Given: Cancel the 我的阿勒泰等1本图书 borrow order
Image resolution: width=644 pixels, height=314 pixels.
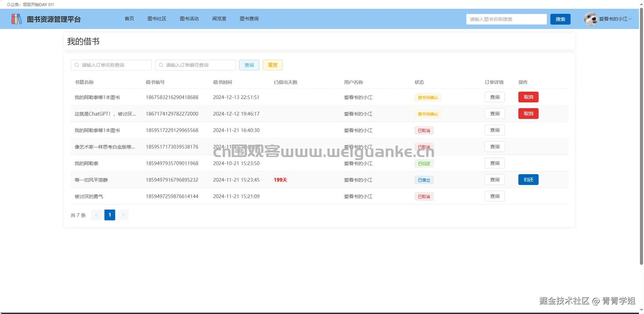Looking at the screenshot, I should point(528,97).
